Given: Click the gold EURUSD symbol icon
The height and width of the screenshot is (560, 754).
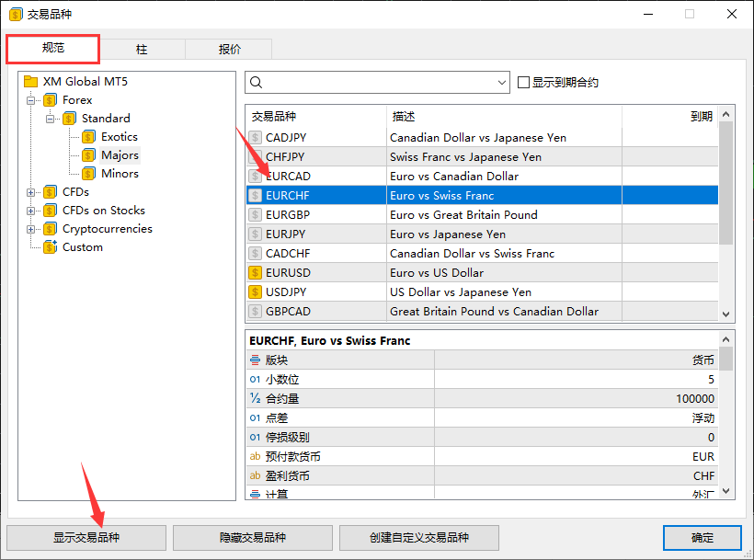Looking at the screenshot, I should coord(256,272).
